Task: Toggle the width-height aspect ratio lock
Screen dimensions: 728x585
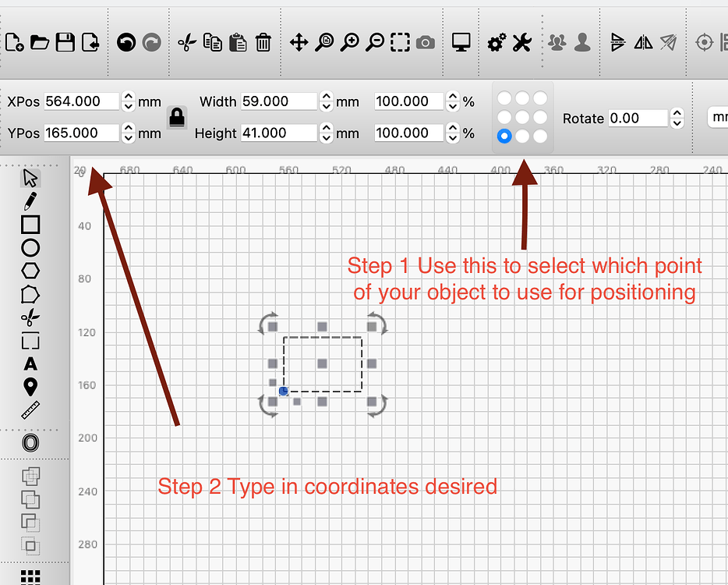Action: pos(177,117)
